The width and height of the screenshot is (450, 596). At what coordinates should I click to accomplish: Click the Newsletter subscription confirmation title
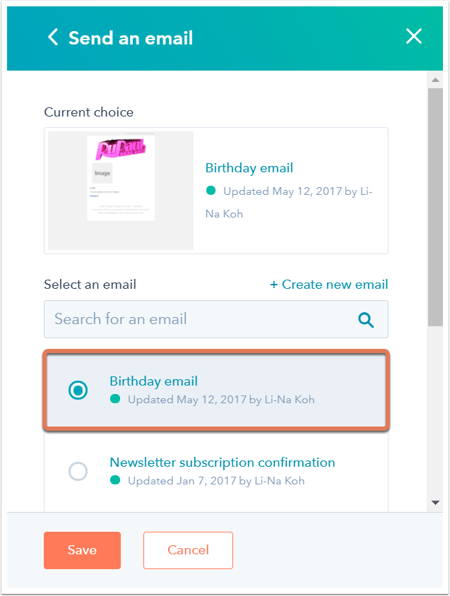[x=222, y=463]
